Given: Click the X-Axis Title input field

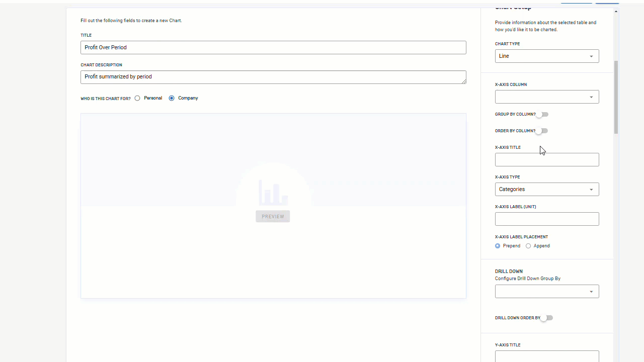Looking at the screenshot, I should (547, 159).
